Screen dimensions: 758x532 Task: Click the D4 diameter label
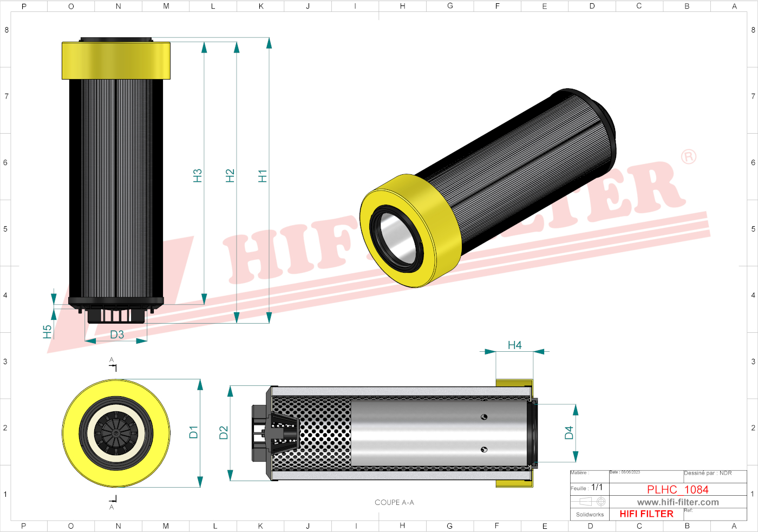click(569, 433)
